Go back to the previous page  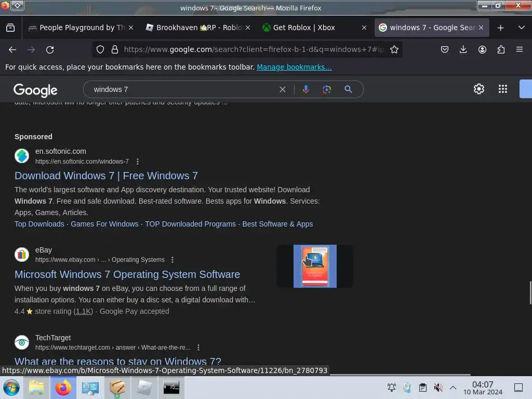[x=12, y=49]
